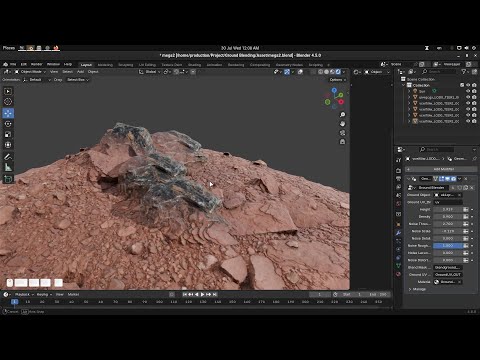Switch viewport to wireframe shading mode
The height and width of the screenshot is (360, 480).
[320, 72]
